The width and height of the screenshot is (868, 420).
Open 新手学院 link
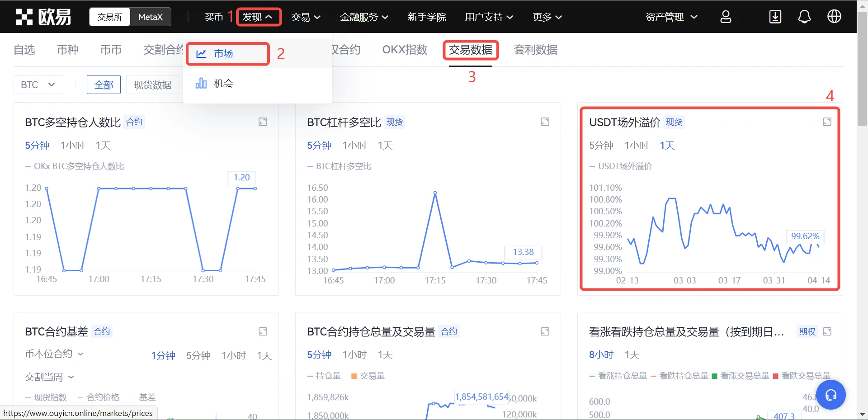coord(427,17)
